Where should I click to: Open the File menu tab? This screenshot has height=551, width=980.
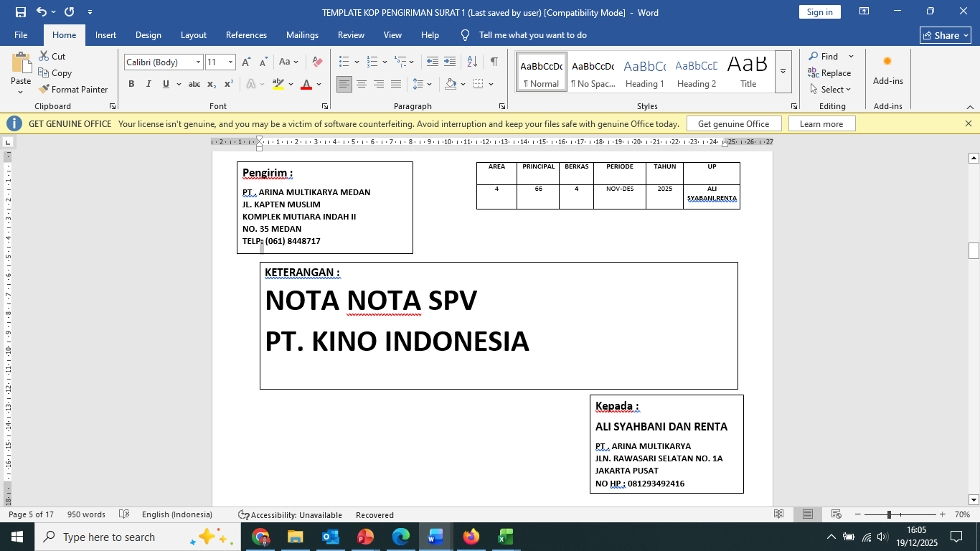(21, 34)
